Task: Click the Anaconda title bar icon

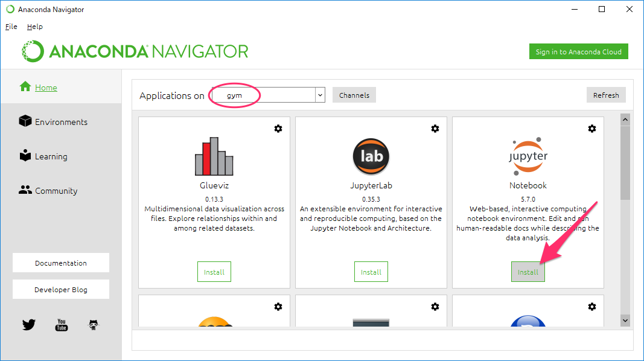Action: click(x=10, y=9)
